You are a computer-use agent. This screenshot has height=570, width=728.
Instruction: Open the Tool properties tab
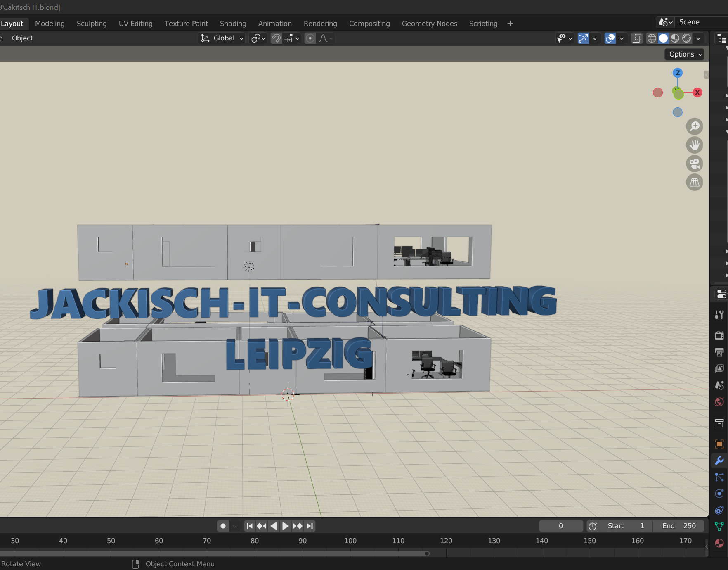tap(719, 315)
